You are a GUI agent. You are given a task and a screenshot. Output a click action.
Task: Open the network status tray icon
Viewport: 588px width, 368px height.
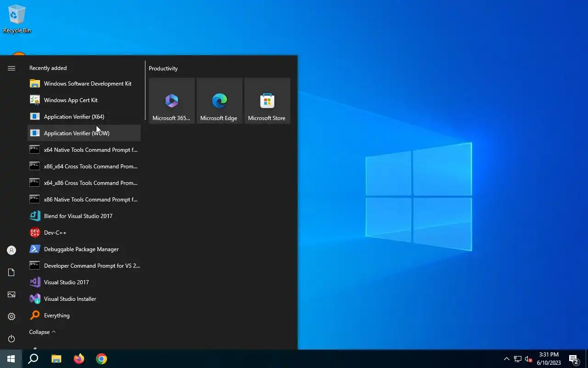click(x=518, y=359)
